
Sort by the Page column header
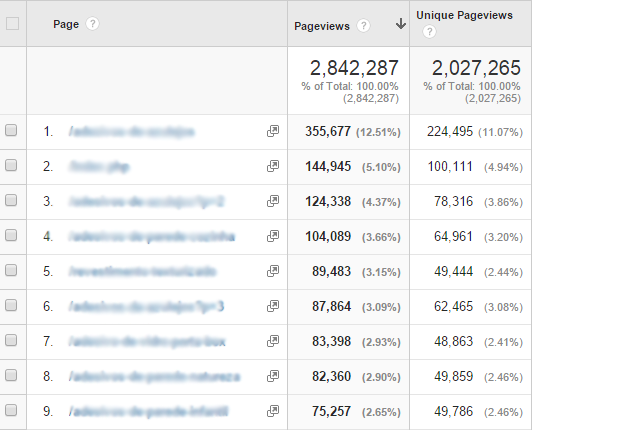66,24
